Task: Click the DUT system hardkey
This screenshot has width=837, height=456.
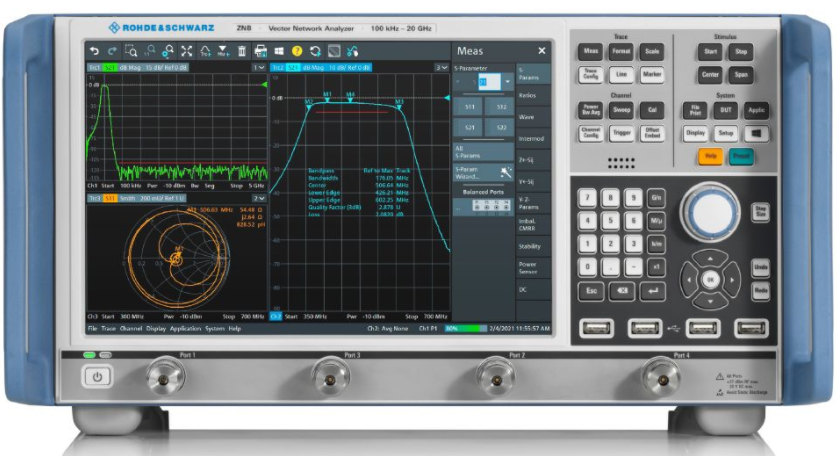Action: (725, 110)
